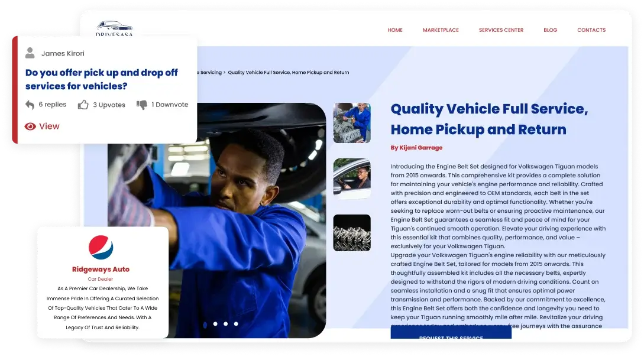This screenshot has width=644, height=357.
Task: Click the reply arrow icon
Action: coord(30,105)
